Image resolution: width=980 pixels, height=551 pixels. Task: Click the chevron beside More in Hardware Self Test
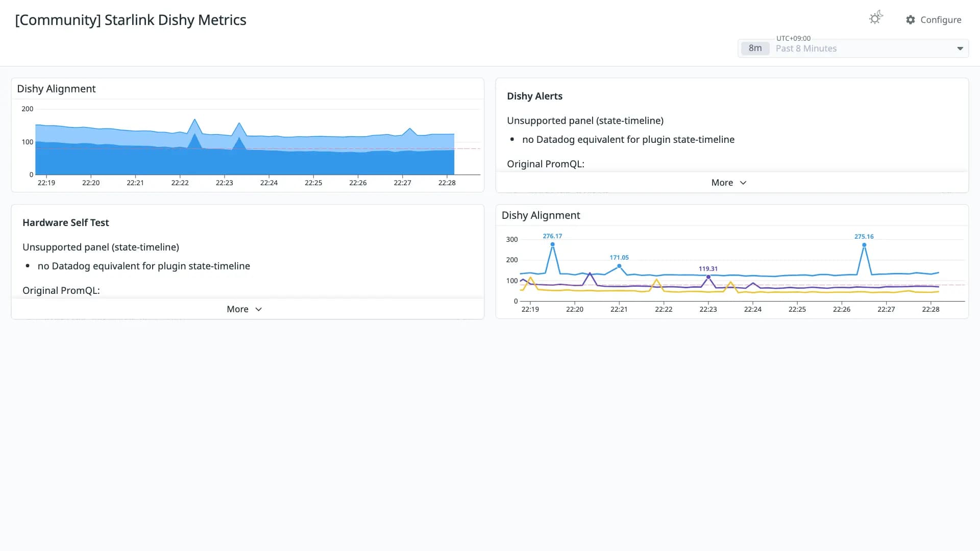click(x=258, y=309)
